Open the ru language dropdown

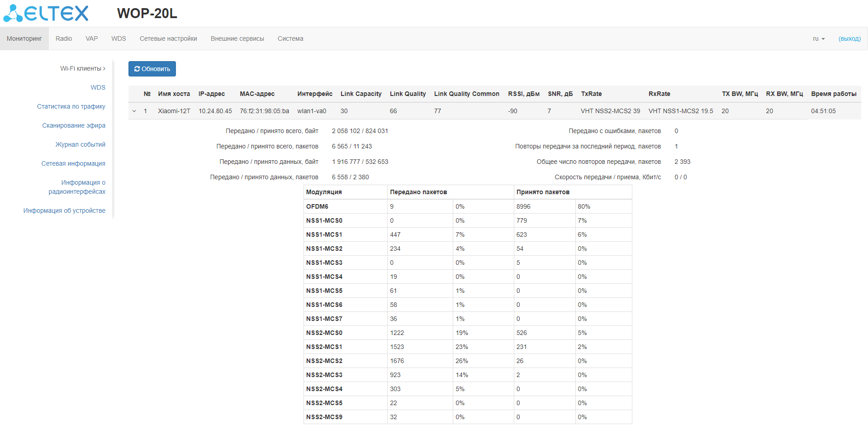(818, 39)
